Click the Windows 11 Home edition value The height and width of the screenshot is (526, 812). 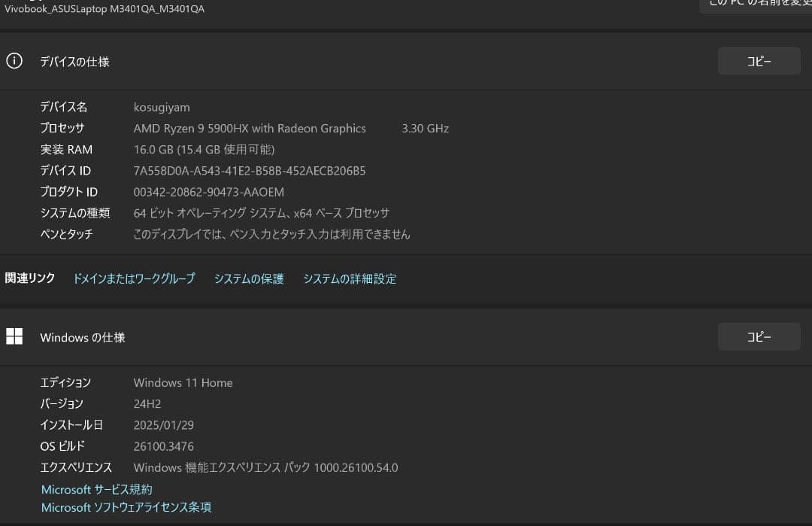(x=183, y=382)
